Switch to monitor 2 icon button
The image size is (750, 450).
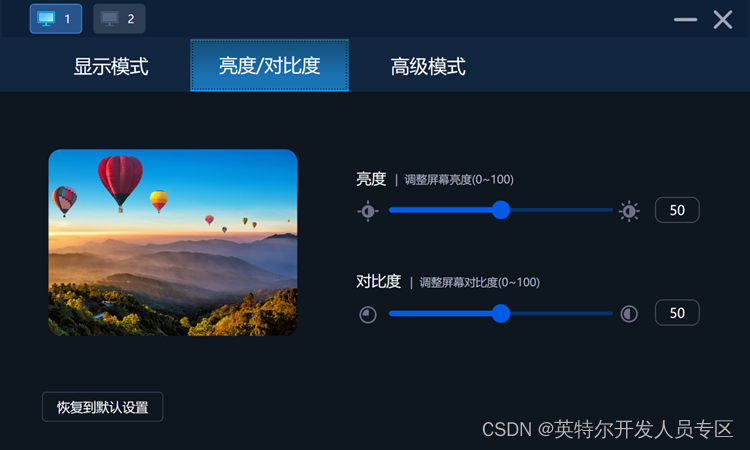pos(119,19)
